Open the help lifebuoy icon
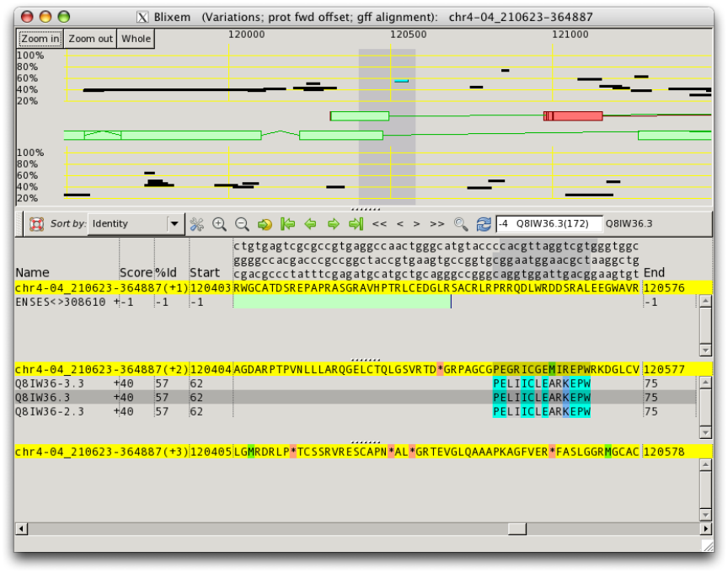 point(37,224)
